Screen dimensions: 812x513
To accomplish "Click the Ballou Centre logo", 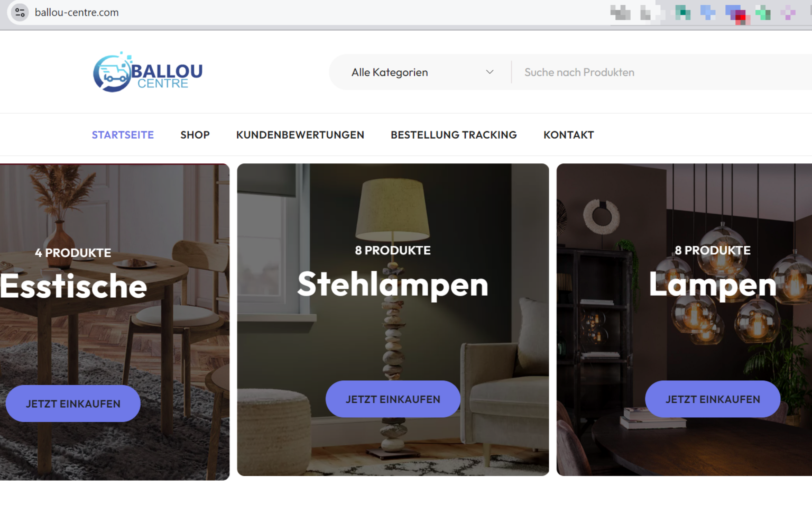I will point(147,72).
